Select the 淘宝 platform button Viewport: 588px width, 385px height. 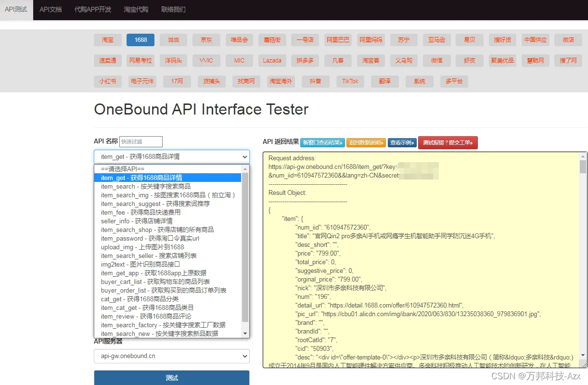[x=108, y=40]
